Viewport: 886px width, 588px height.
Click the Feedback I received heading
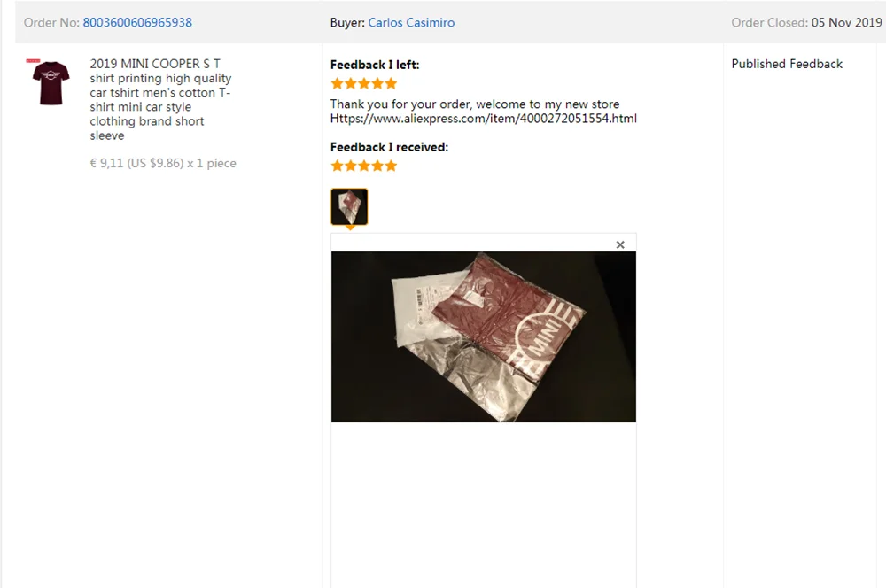coord(389,147)
